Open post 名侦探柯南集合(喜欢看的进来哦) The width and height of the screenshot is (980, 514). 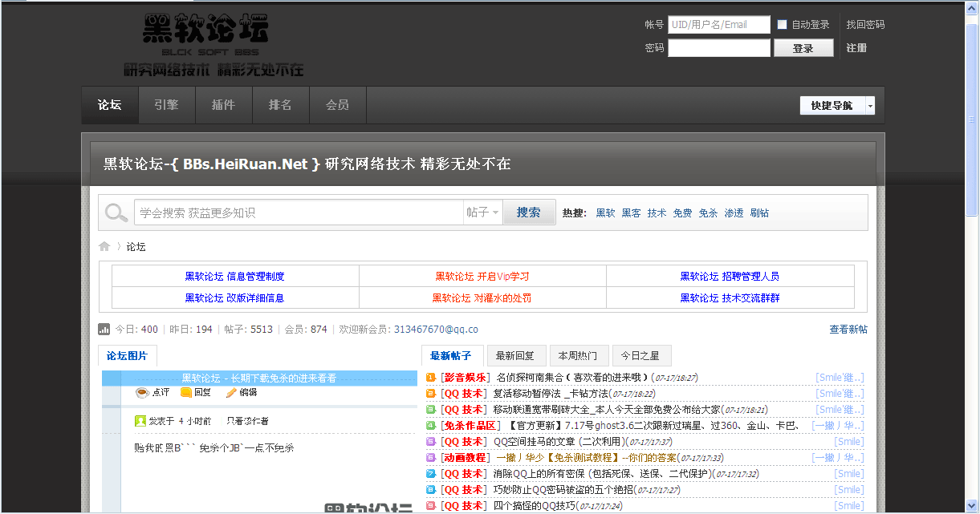571,378
